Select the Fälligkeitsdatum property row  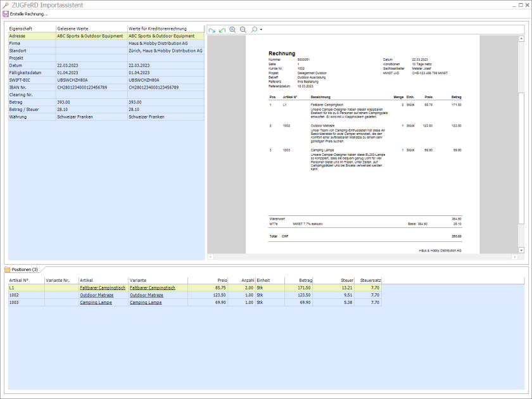(25, 73)
